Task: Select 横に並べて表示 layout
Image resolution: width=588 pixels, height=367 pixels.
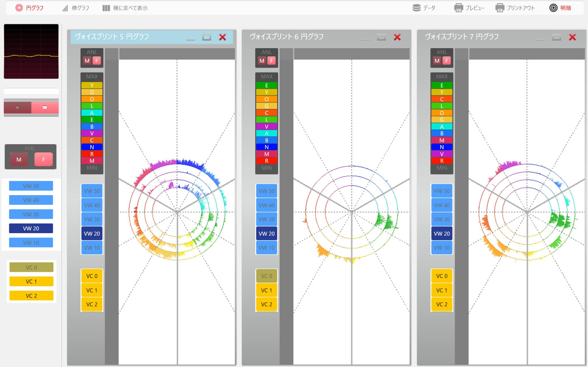Action: (125, 8)
